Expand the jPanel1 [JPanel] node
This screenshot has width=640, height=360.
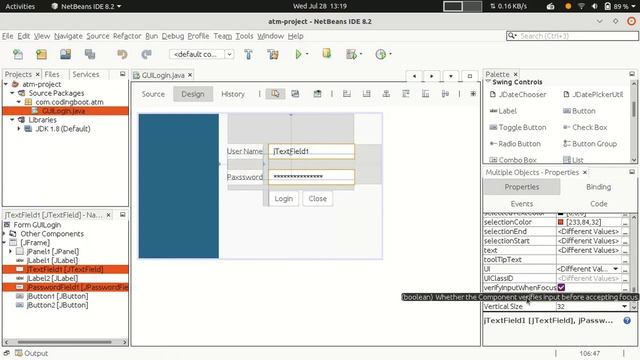pyautogui.click(x=11, y=251)
